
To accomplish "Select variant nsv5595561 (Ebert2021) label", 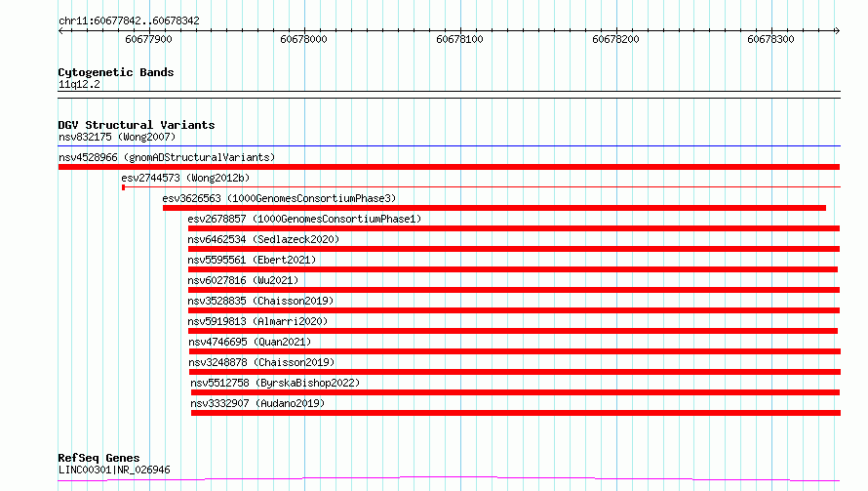I will point(252,260).
